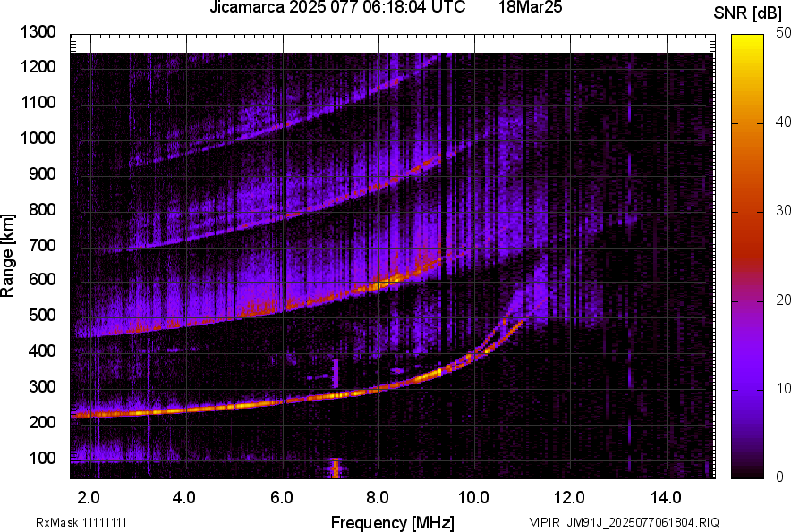Click range tick label '200'
791x532 pixels.
[42, 422]
